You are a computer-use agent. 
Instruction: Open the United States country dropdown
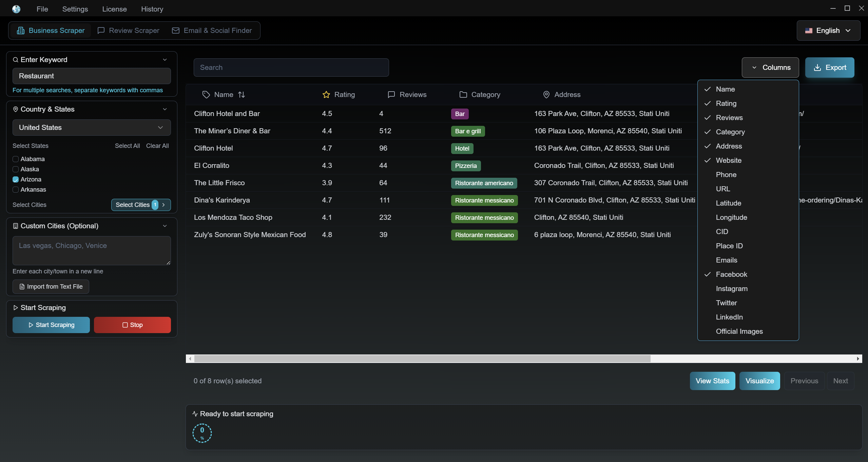pos(92,128)
